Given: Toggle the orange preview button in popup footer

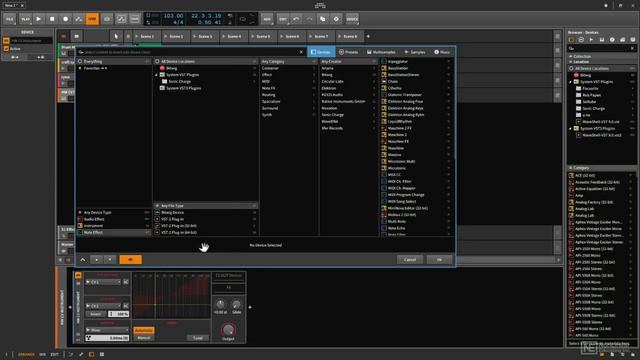Looking at the screenshot, I should click(x=131, y=260).
